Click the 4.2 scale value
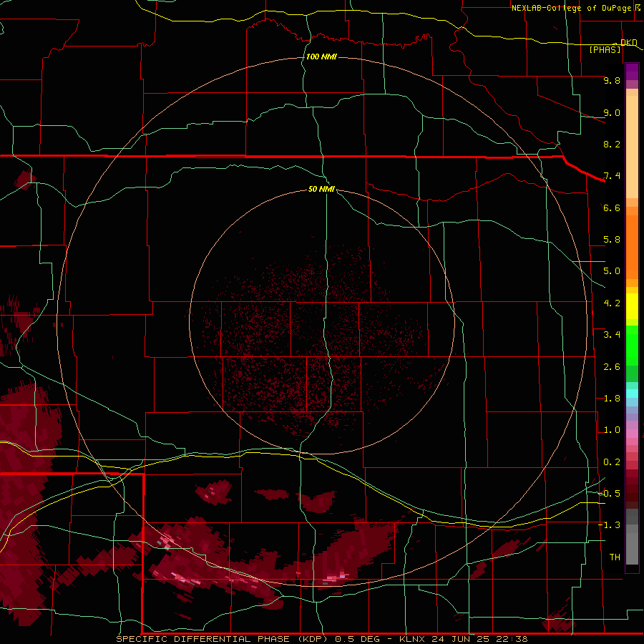 pyautogui.click(x=612, y=303)
